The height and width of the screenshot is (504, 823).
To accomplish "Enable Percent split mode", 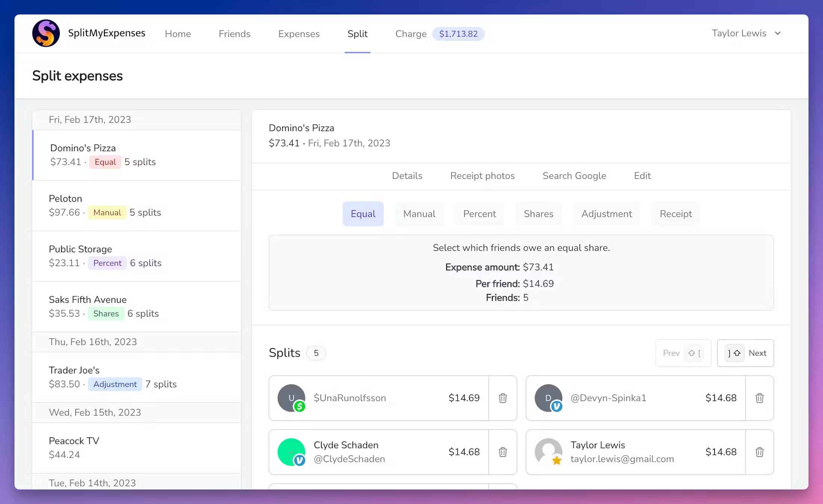I will [479, 214].
